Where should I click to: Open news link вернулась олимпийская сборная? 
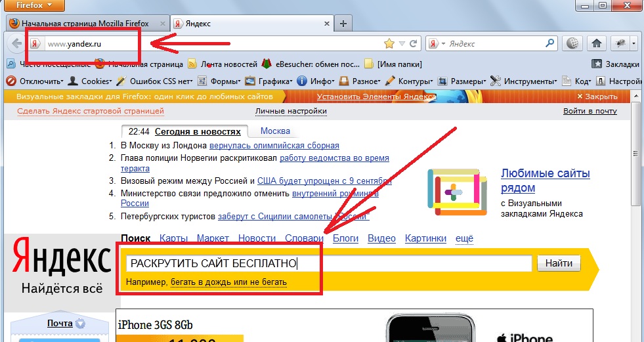pyautogui.click(x=274, y=145)
